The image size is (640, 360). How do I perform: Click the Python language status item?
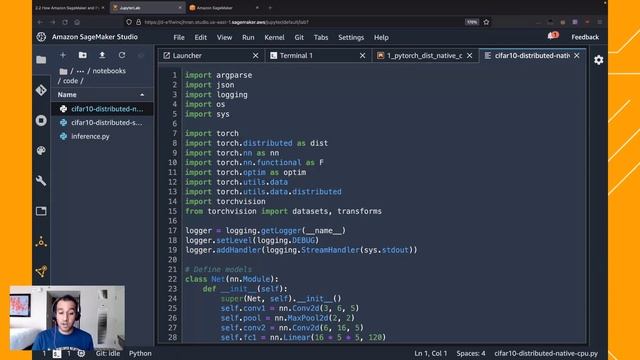[x=140, y=353]
